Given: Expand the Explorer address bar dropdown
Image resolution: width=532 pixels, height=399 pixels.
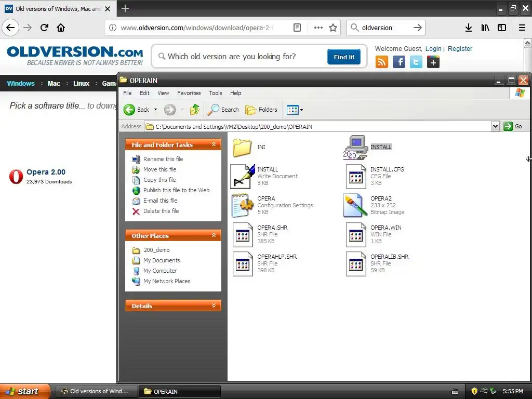Looking at the screenshot, I should click(x=495, y=126).
